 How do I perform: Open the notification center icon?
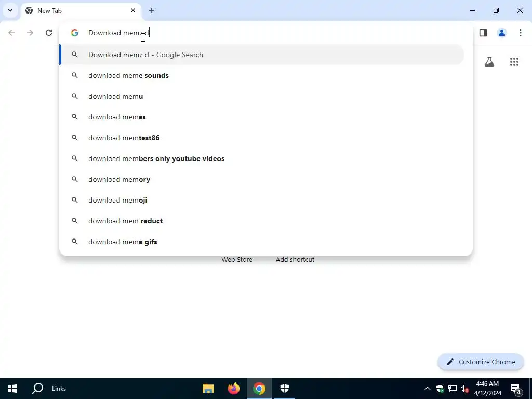click(515, 389)
